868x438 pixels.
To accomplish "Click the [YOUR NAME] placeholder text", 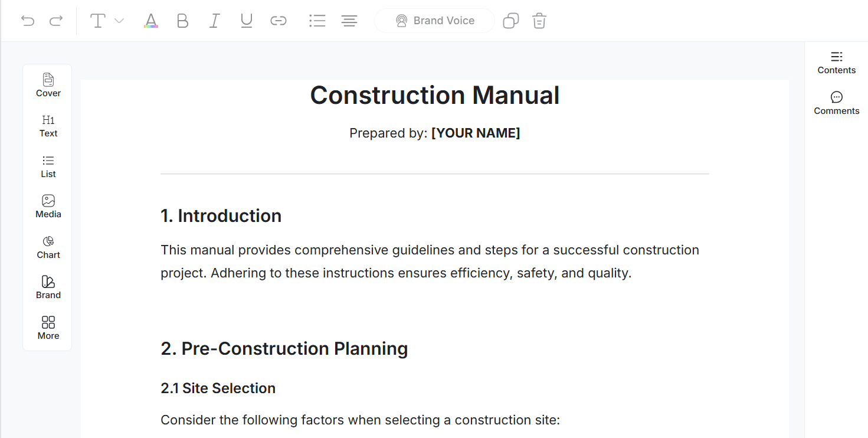I will pyautogui.click(x=476, y=133).
